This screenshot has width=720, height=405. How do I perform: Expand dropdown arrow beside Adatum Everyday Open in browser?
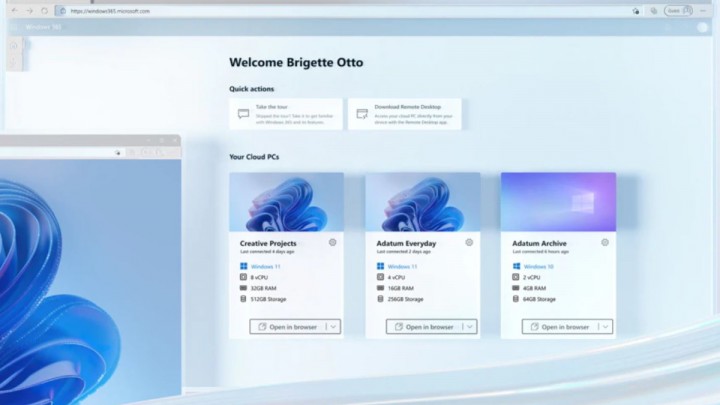pos(469,327)
